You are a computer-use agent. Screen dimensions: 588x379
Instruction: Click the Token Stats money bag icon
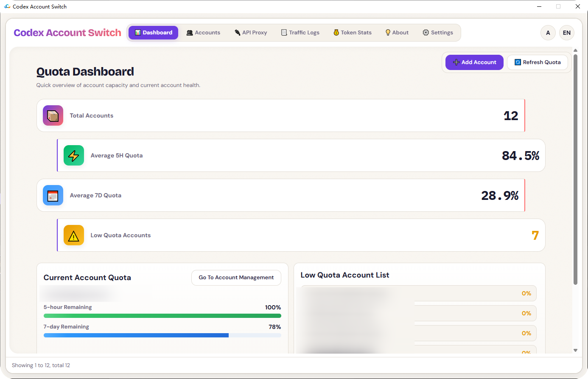point(336,32)
